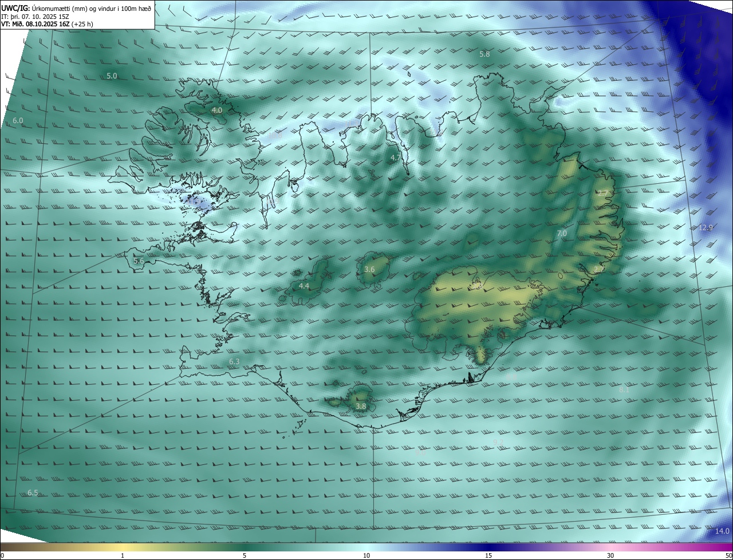Click the colorbar tick label 50
Viewport: 733px width, 560px height.
729,555
